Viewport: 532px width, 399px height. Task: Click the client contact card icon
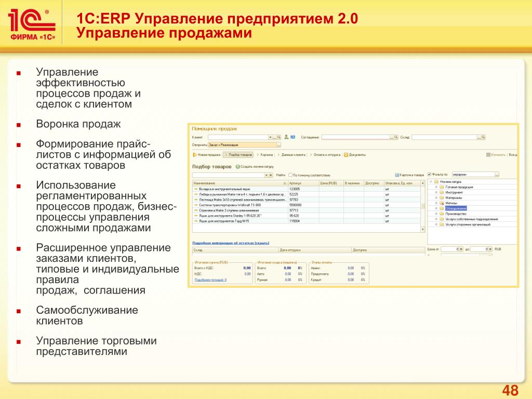(x=293, y=137)
